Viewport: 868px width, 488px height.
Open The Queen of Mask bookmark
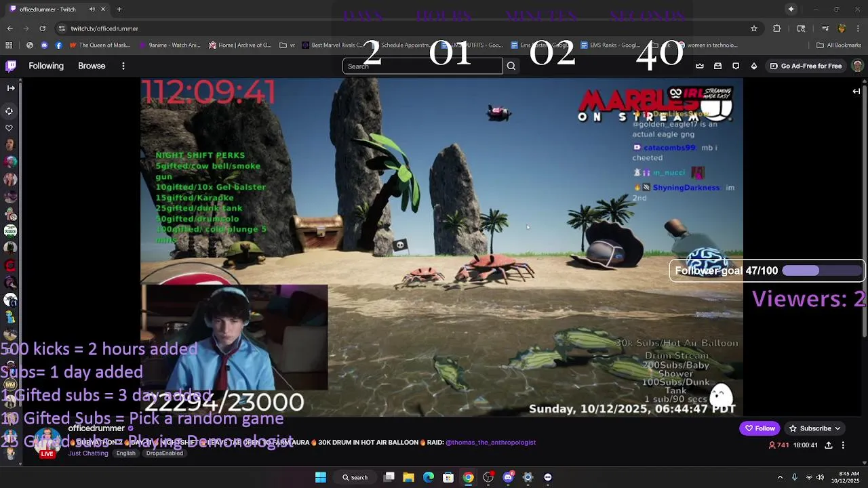[x=100, y=45]
